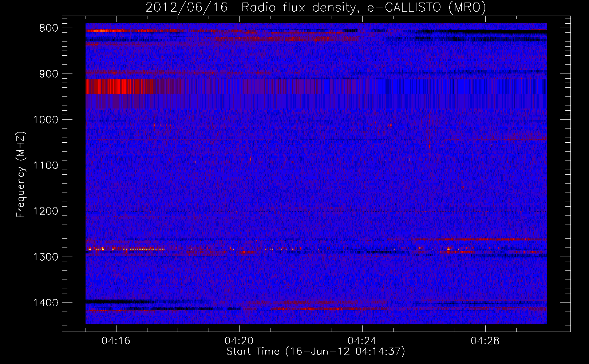
Task: Select the 800 frequency axis label
Action: (48, 28)
